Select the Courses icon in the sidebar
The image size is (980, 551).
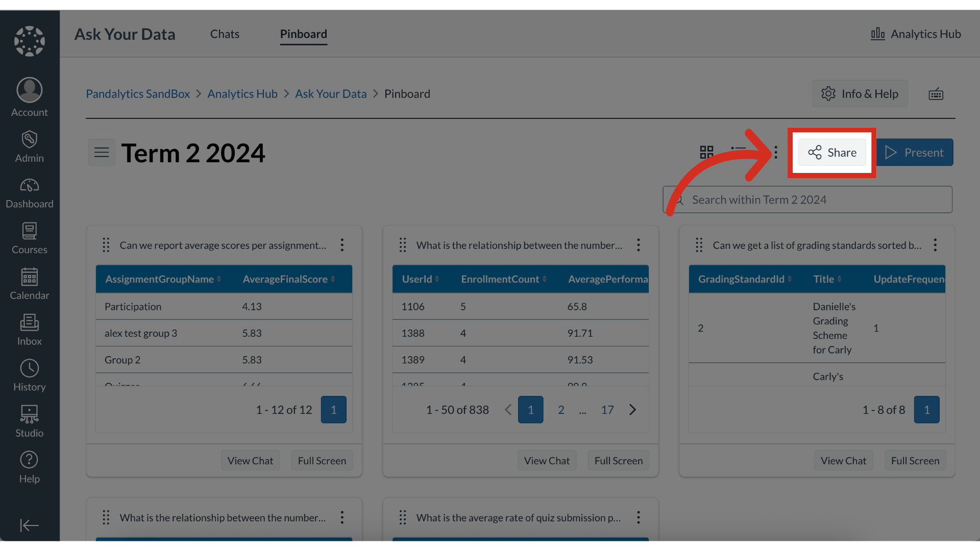click(29, 231)
